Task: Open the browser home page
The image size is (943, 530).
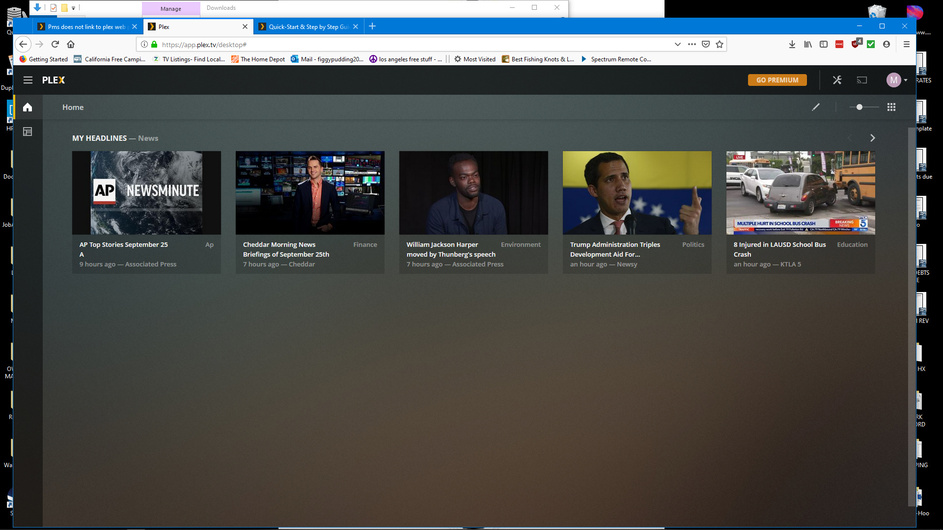Action: coord(70,44)
